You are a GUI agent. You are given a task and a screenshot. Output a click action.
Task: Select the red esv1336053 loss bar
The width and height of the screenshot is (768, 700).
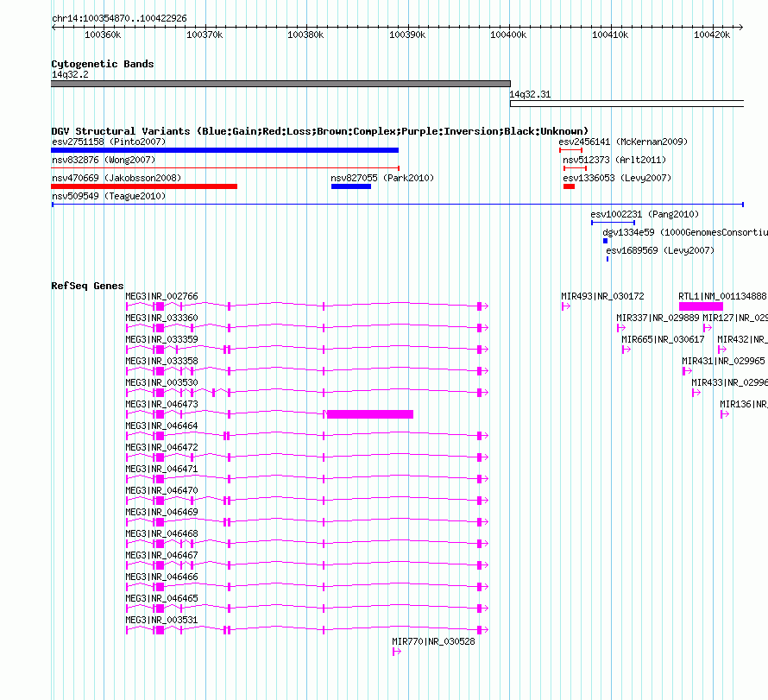click(570, 186)
